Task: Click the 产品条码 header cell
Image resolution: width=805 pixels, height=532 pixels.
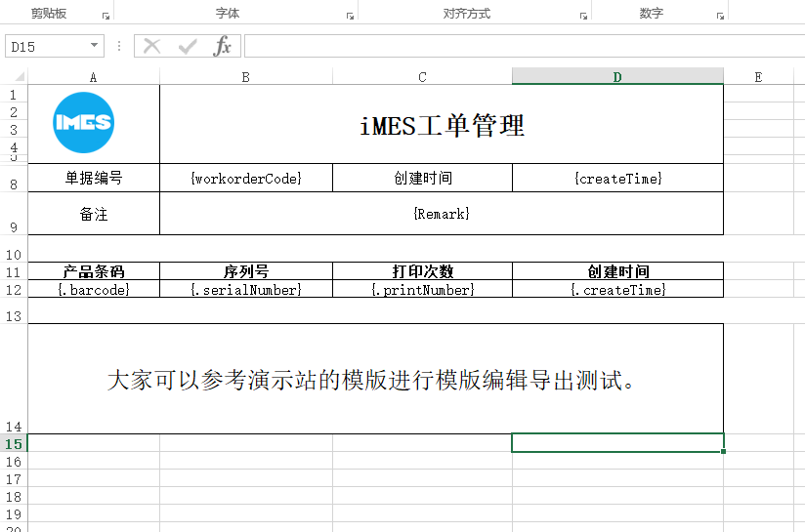Action: [94, 271]
